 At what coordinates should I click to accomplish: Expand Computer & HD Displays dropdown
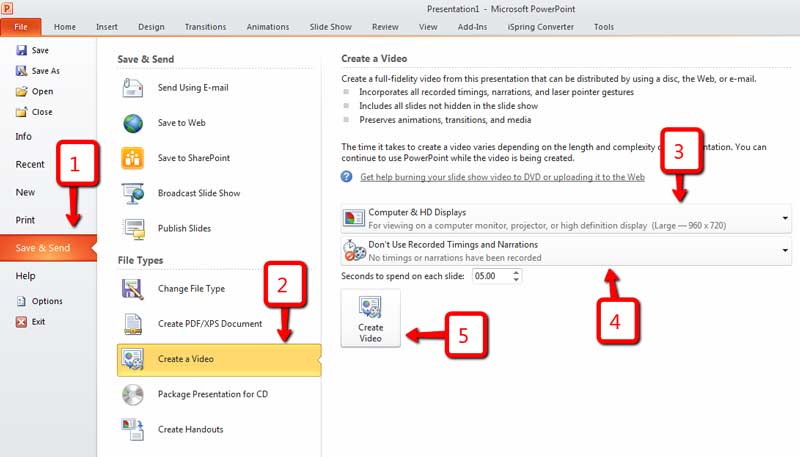click(785, 217)
